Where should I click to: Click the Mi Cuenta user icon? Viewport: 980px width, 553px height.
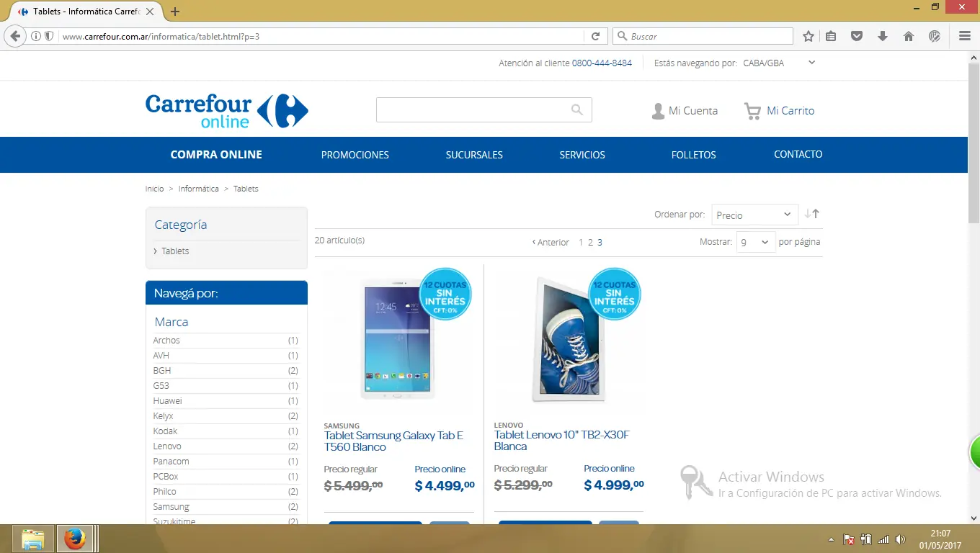(658, 111)
